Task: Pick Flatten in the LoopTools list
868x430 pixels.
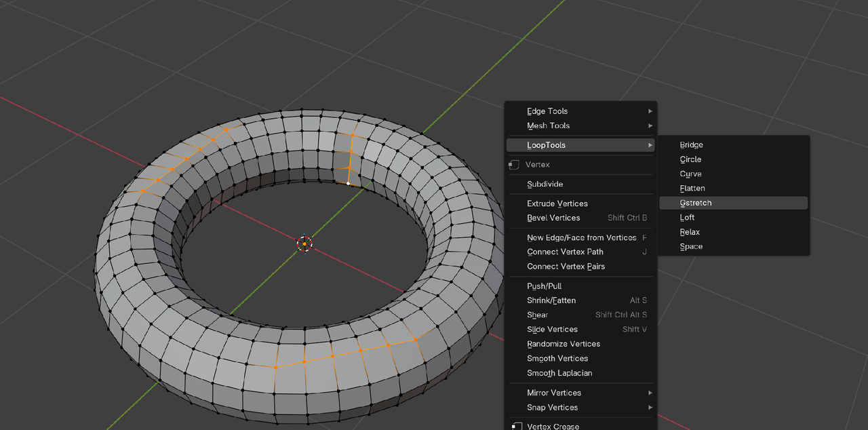Action: [692, 189]
